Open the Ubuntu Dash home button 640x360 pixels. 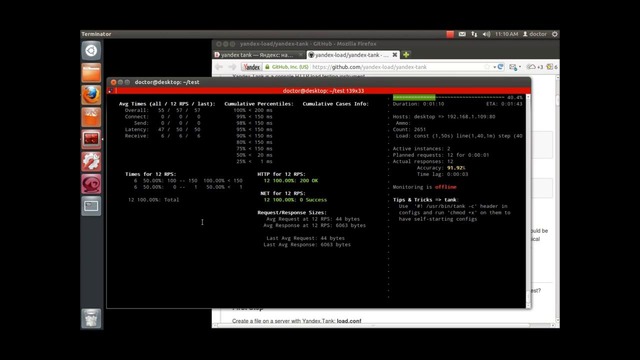(91, 51)
